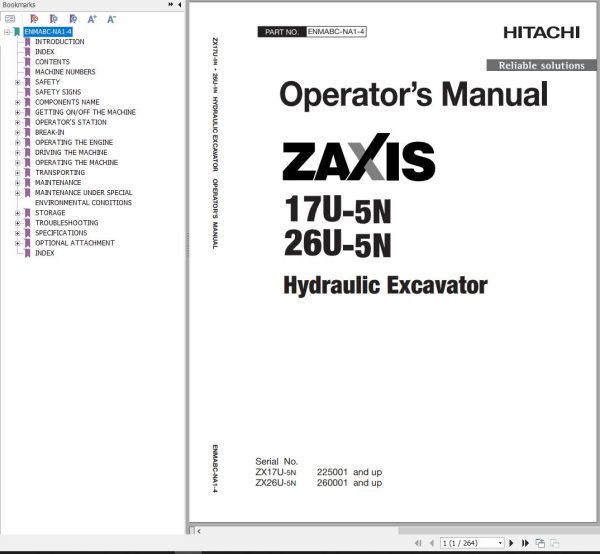This screenshot has height=554, width=600.
Task: Open the TROUBLESHOOTING bookmark
Action: 67,223
